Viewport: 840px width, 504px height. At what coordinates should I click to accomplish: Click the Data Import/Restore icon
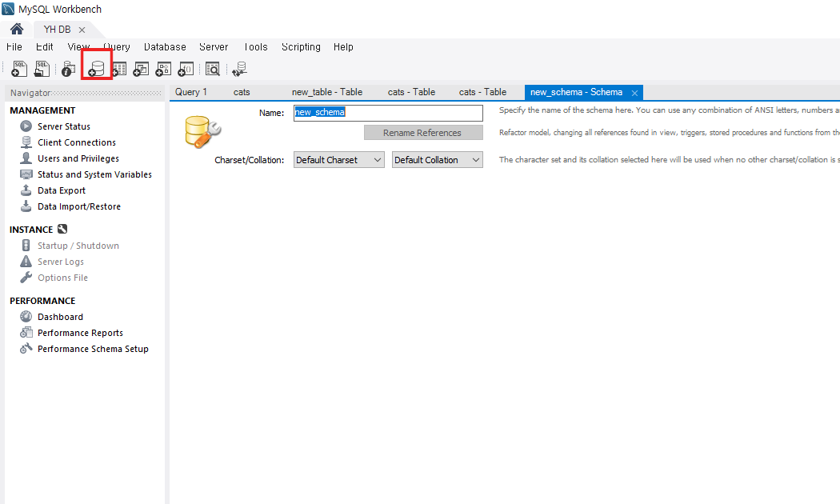pyautogui.click(x=26, y=206)
